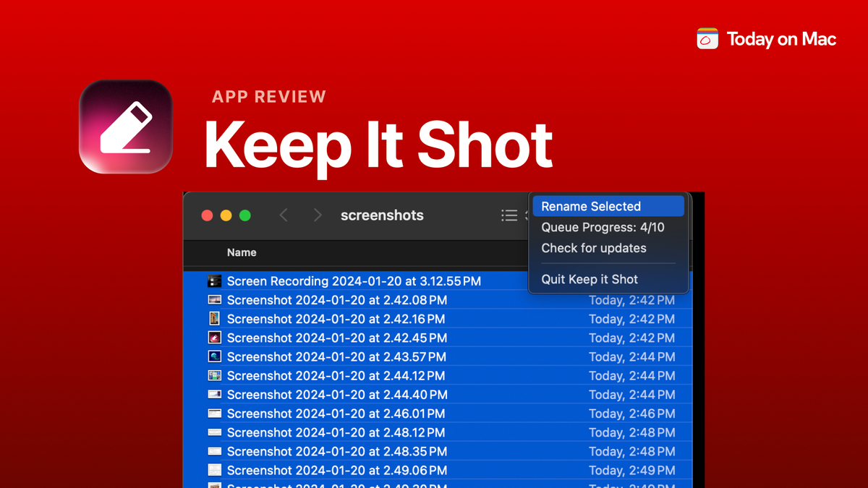Viewport: 868px width, 488px height.
Task: Click the Keep It Shot app icon
Action: pos(126,127)
